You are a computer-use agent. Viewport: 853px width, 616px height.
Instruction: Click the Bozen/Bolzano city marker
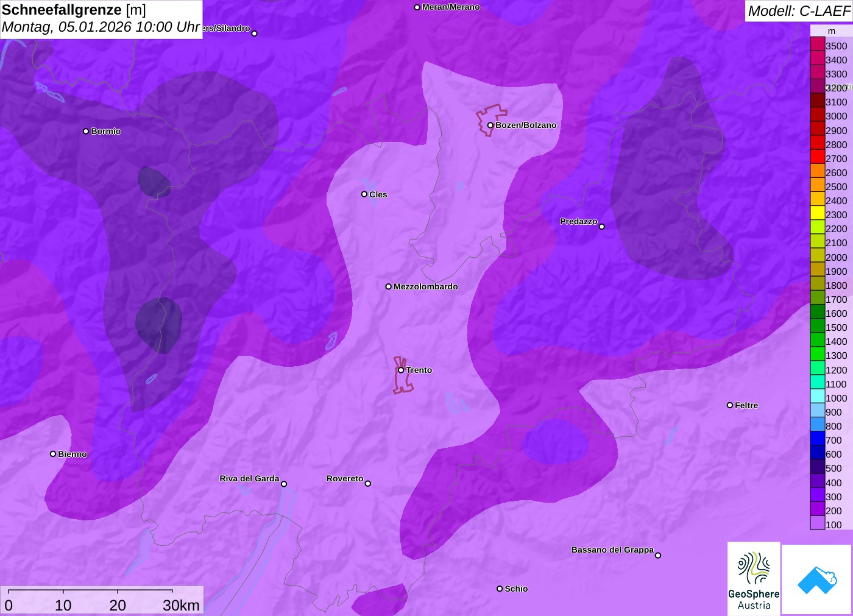490,125
